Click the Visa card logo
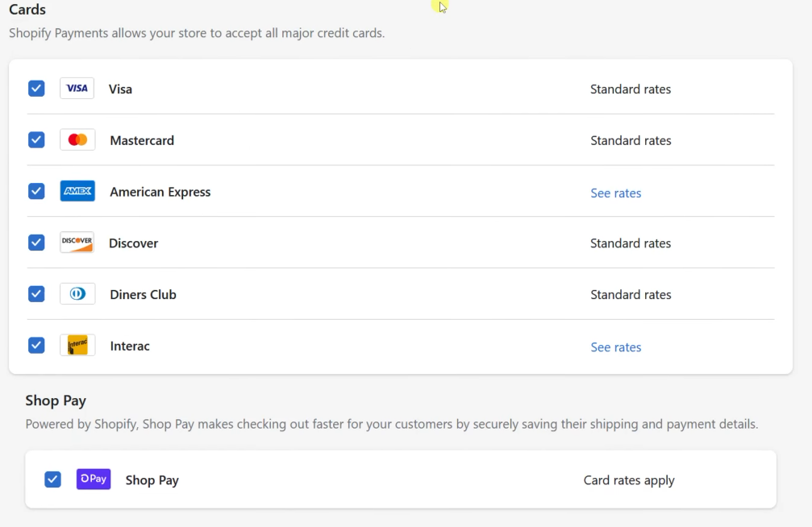This screenshot has height=527, width=812. (x=77, y=88)
